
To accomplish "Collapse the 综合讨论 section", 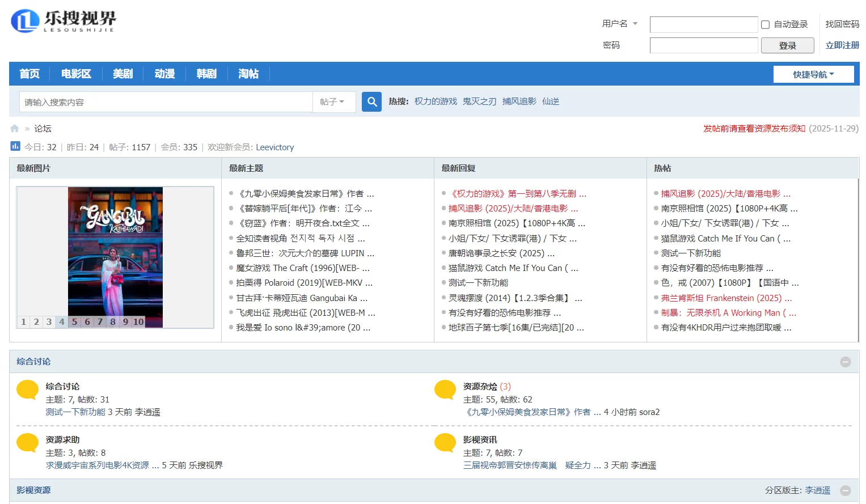I will [846, 361].
